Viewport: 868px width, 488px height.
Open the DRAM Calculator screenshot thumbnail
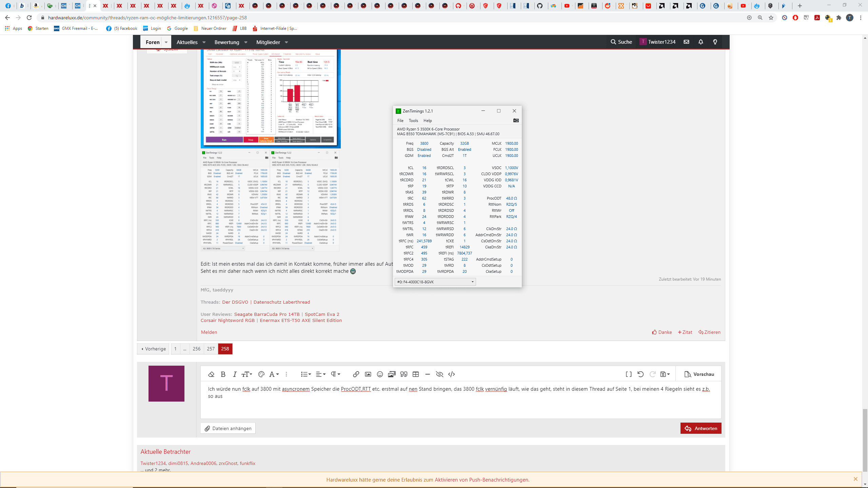[x=271, y=98]
